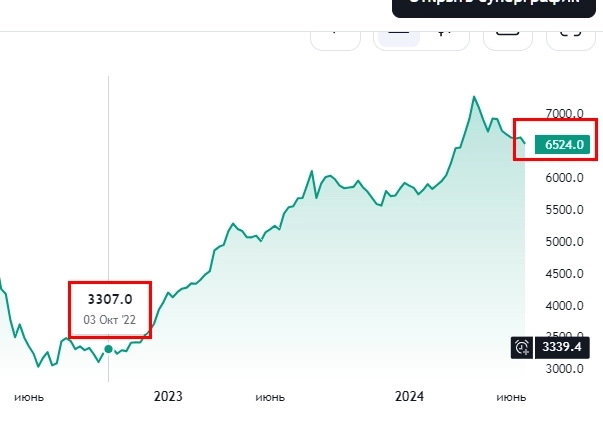
Task: Click the 2024 label on time axis
Action: [x=409, y=397]
